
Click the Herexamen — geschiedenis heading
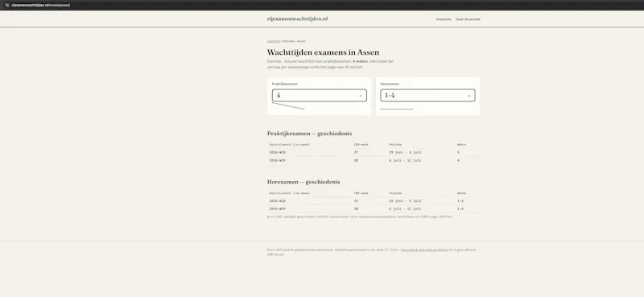tap(303, 182)
